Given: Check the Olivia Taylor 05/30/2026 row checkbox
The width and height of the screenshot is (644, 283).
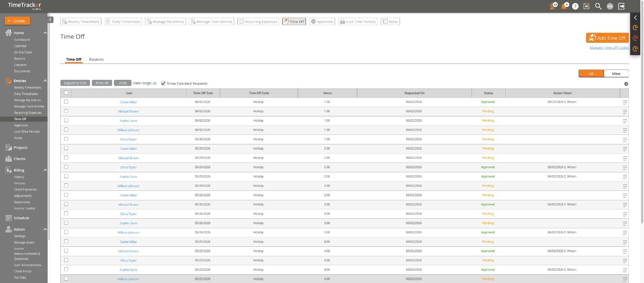Looking at the screenshot, I should (x=66, y=139).
